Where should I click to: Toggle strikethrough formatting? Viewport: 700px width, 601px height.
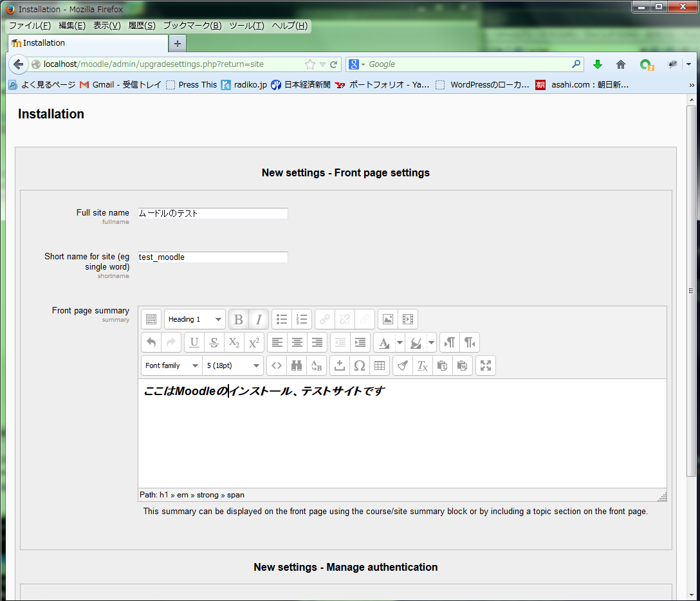pos(214,342)
